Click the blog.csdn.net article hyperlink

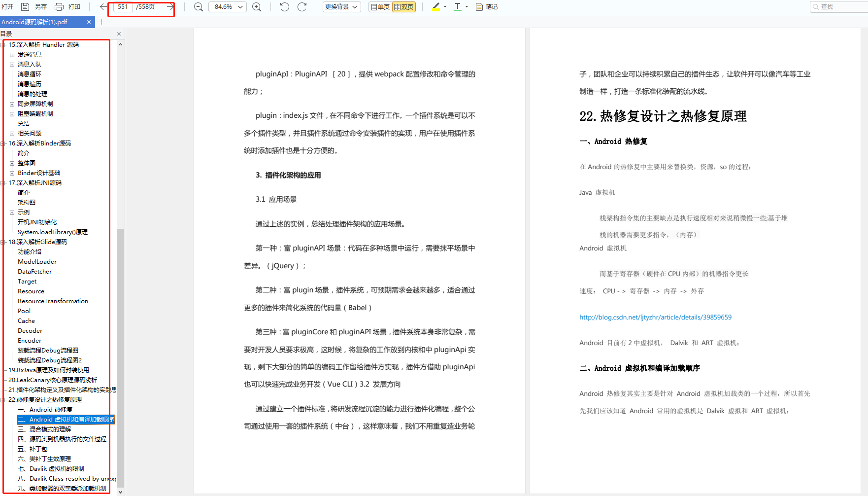(x=655, y=317)
